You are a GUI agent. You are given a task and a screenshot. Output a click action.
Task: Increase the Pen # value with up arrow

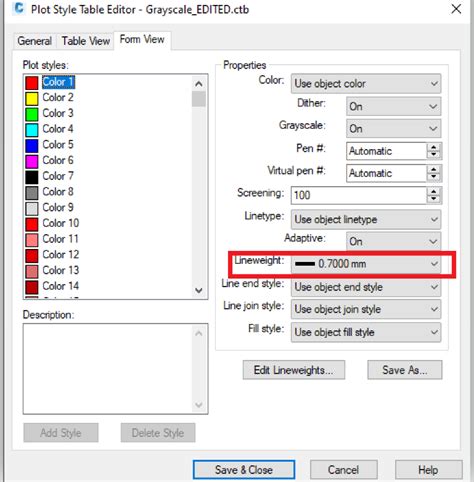click(x=434, y=147)
